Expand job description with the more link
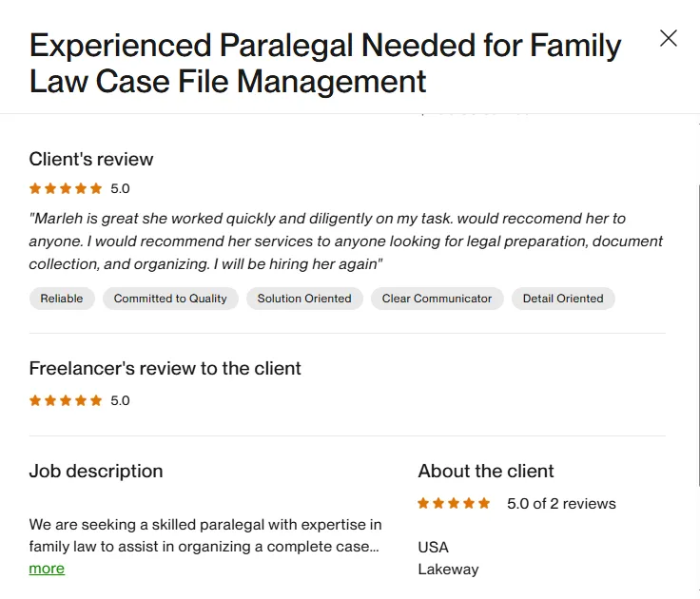Image resolution: width=700 pixels, height=599 pixels. (47, 569)
